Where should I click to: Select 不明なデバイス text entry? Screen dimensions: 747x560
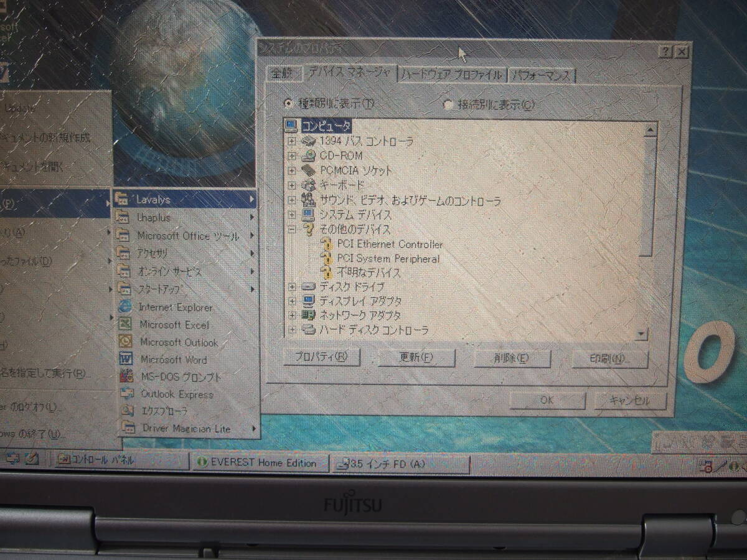point(369,273)
